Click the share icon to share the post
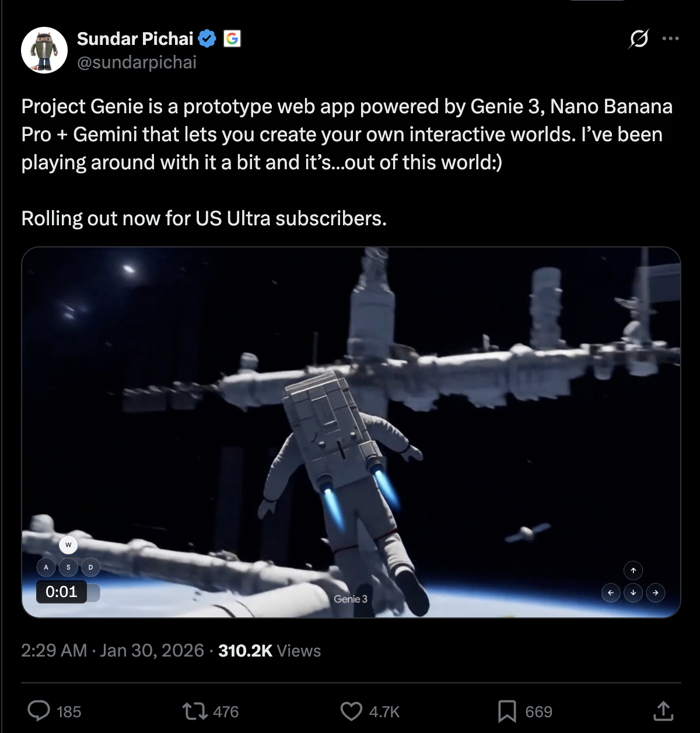700x733 pixels. pos(663,711)
